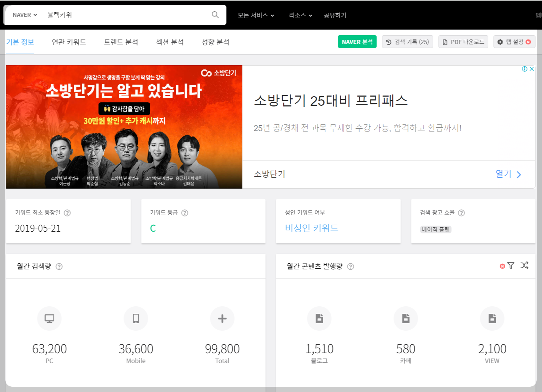Screen dimensions: 542x392
Task: Click the 블로그 document icon
Action: click(x=319, y=319)
